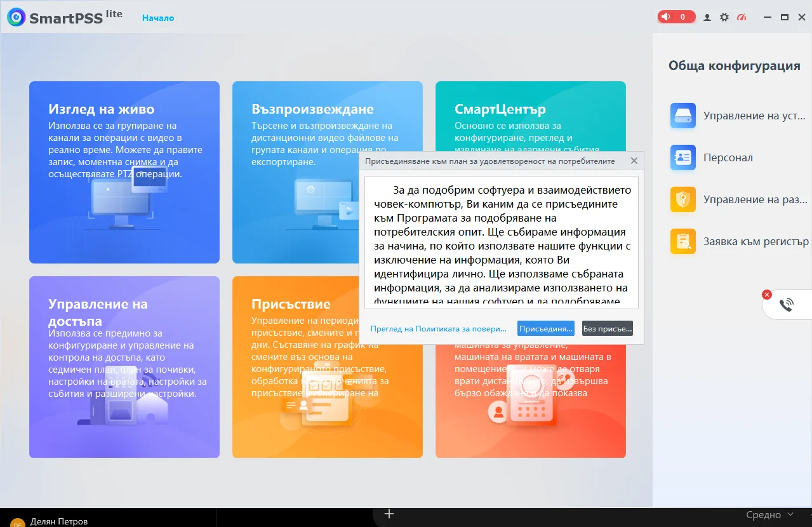Open the red alarm counter indicator
812x527 pixels.
click(x=676, y=17)
